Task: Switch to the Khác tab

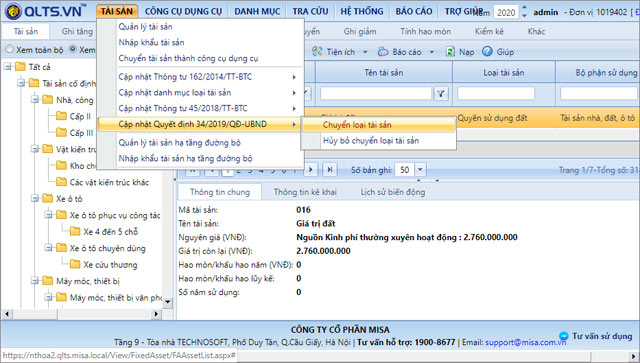Action: (x=536, y=31)
